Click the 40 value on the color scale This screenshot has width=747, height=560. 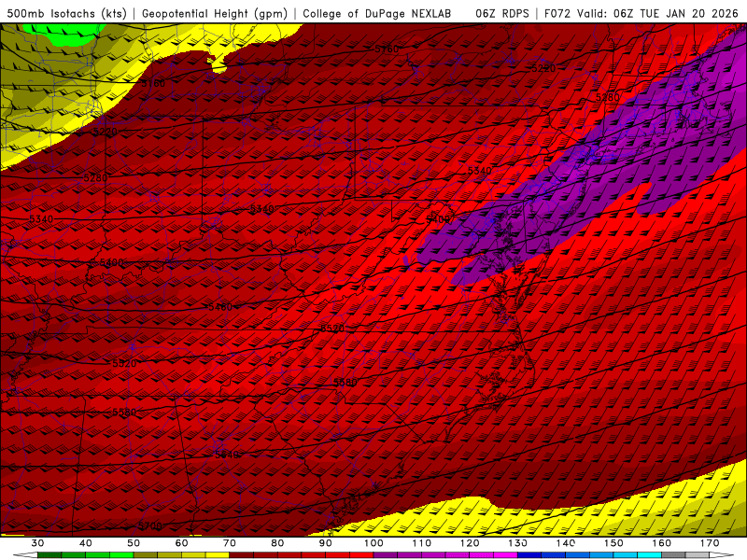pyautogui.click(x=86, y=543)
